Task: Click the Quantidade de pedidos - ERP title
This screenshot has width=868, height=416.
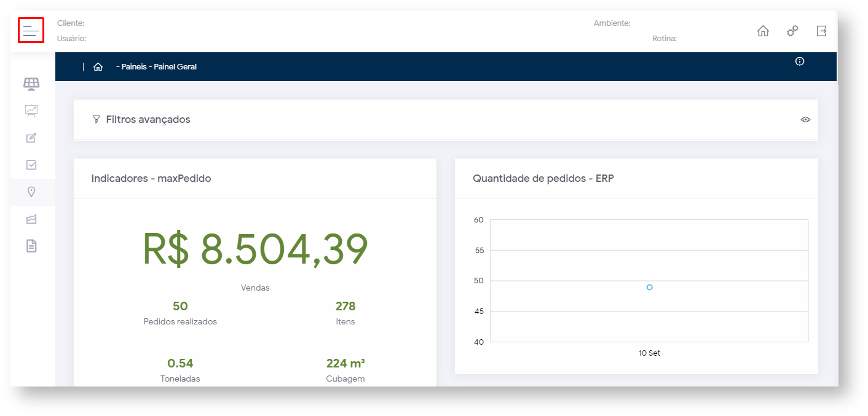Action: (543, 179)
